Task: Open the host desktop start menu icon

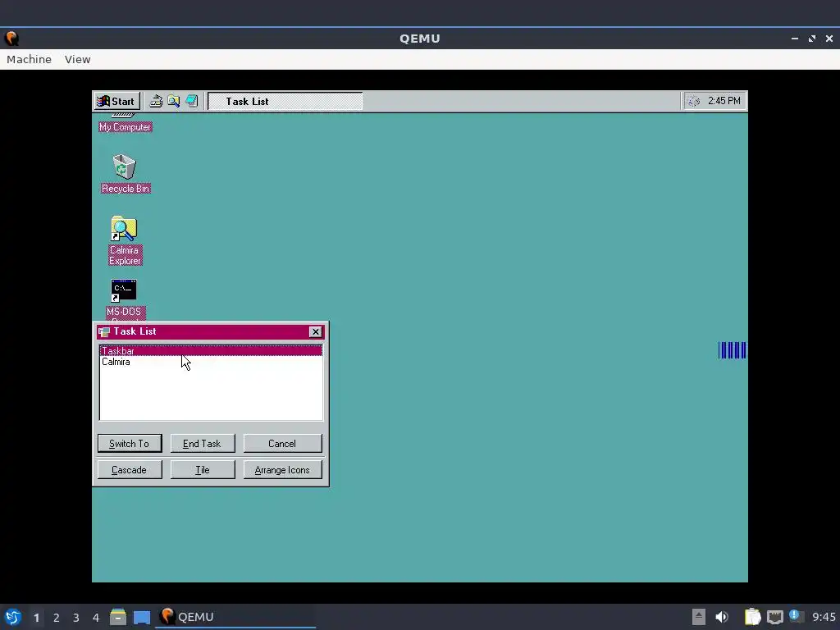Action: click(13, 617)
